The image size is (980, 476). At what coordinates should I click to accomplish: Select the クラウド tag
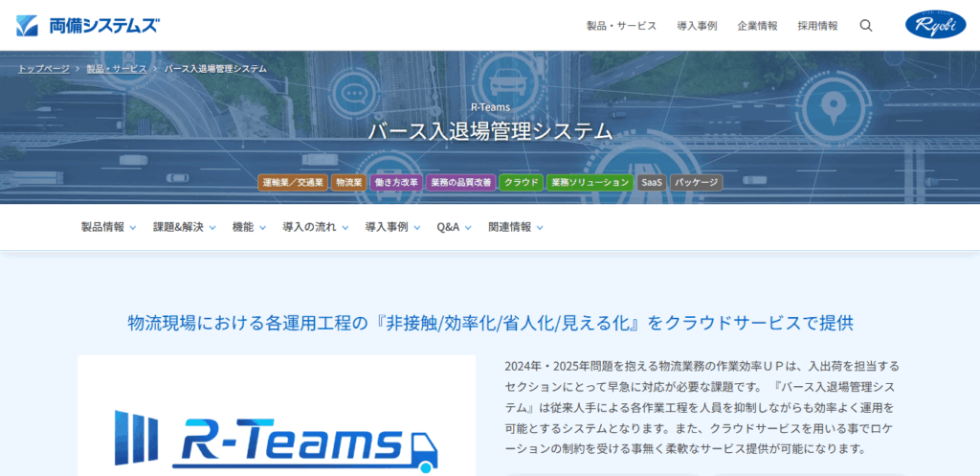(522, 183)
